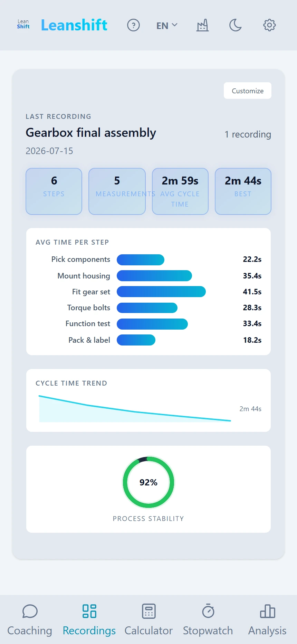Select the 5 Measurements stat card
The width and height of the screenshot is (297, 644).
click(x=117, y=191)
